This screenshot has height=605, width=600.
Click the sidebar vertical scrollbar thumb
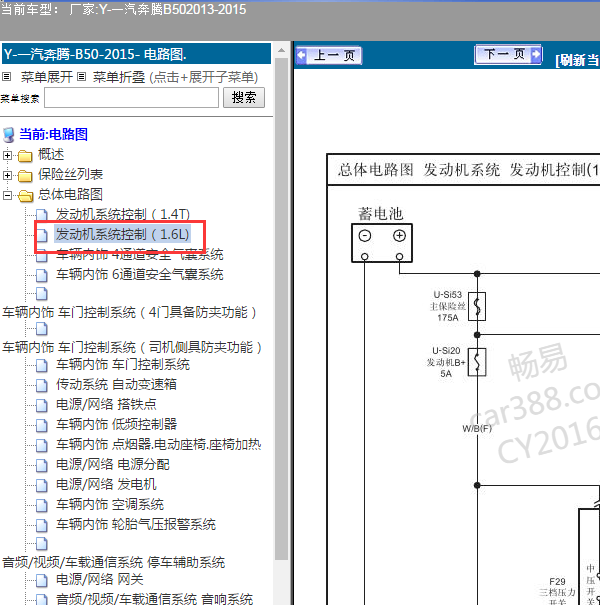[282, 309]
